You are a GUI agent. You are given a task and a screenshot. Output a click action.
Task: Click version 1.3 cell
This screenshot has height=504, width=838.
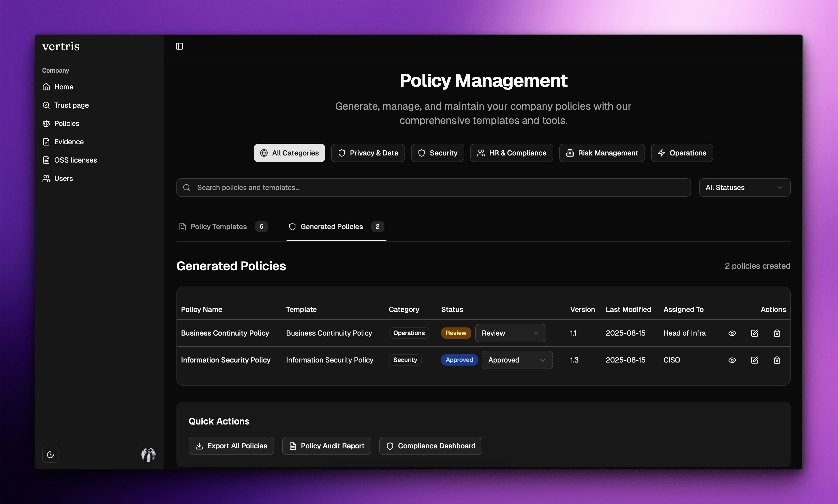(574, 360)
